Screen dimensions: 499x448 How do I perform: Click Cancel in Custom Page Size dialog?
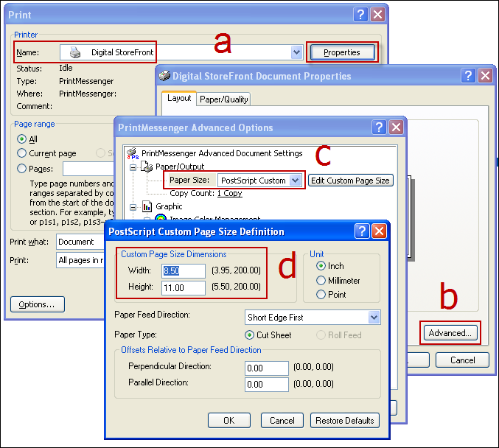click(282, 421)
